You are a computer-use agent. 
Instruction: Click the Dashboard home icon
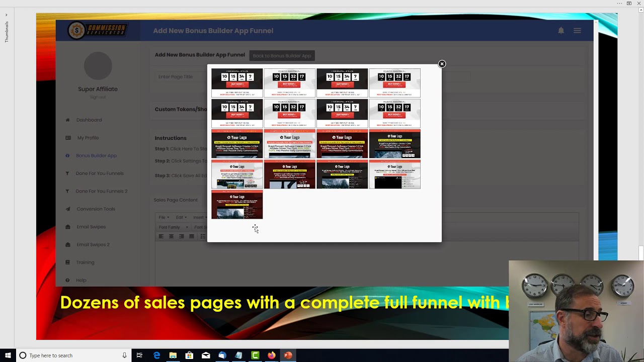click(x=67, y=120)
